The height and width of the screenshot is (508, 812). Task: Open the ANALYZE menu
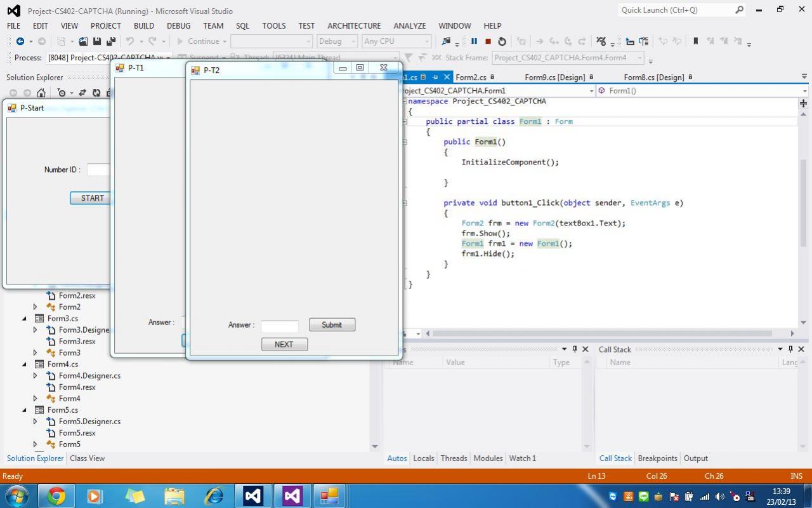(410, 26)
